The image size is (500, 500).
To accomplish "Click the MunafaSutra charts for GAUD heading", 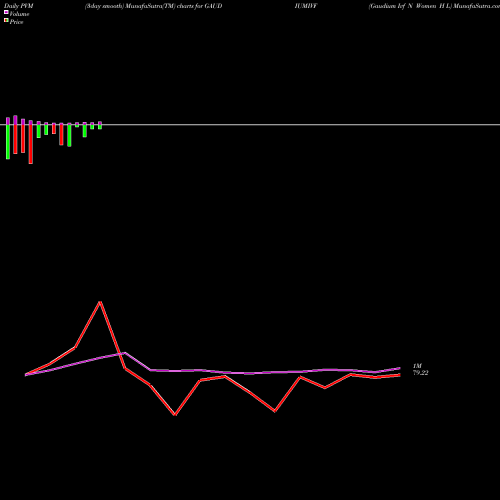I will click(x=153, y=6).
